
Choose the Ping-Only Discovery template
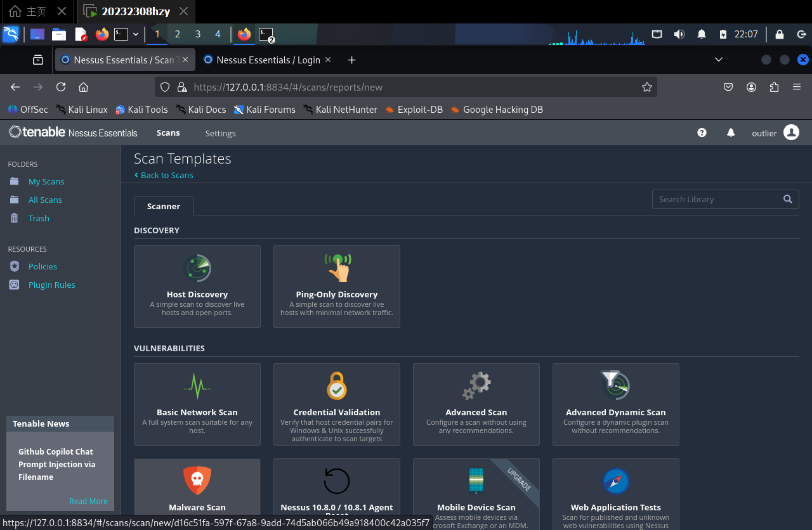[337, 287]
